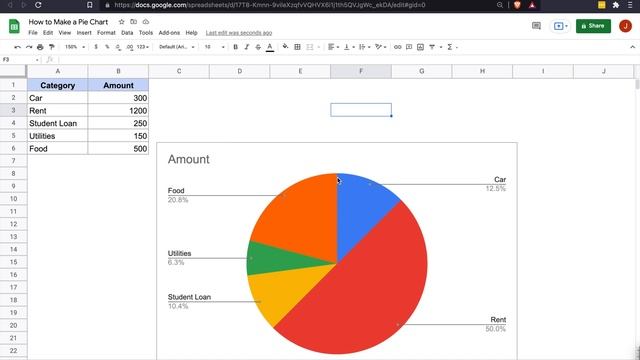640x360 pixels.
Task: Click the merge cells icon
Action: [x=310, y=47]
